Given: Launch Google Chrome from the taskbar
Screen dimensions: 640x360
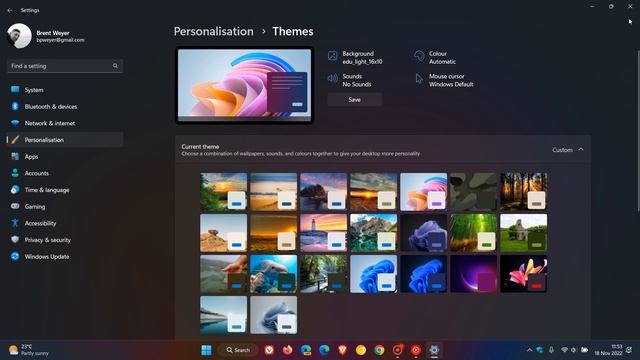Looking at the screenshot, I should (379, 350).
